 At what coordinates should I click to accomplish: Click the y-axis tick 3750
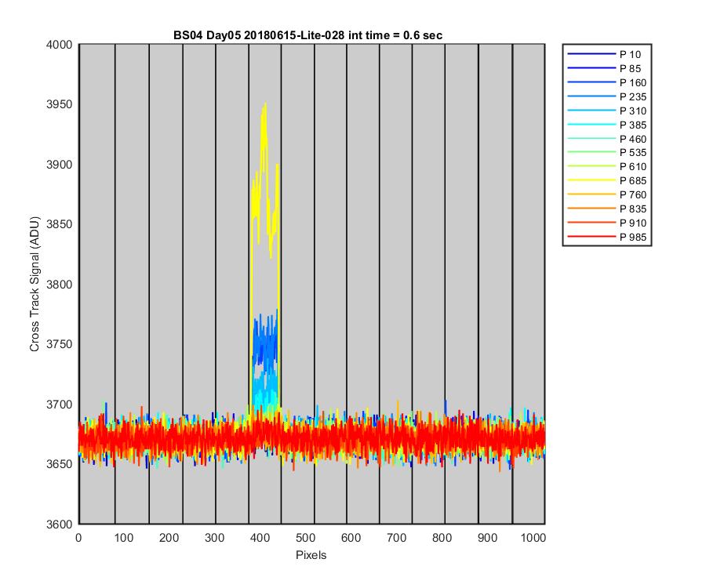point(59,344)
